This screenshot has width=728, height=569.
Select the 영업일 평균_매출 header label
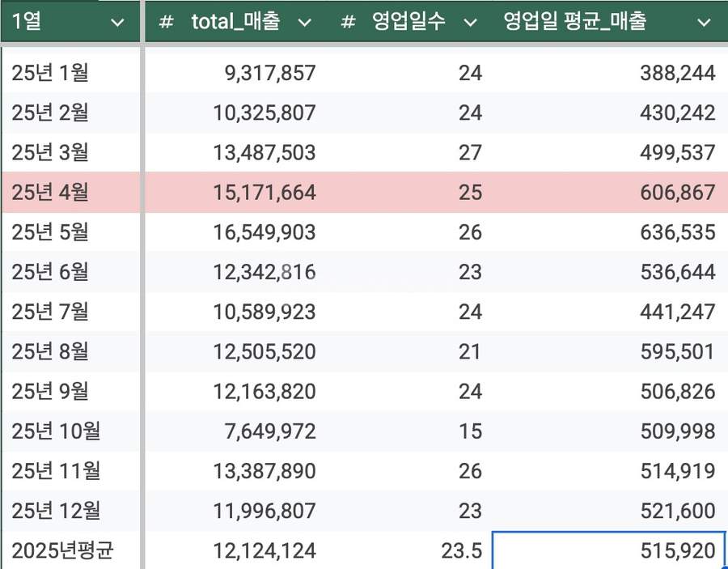pos(574,23)
